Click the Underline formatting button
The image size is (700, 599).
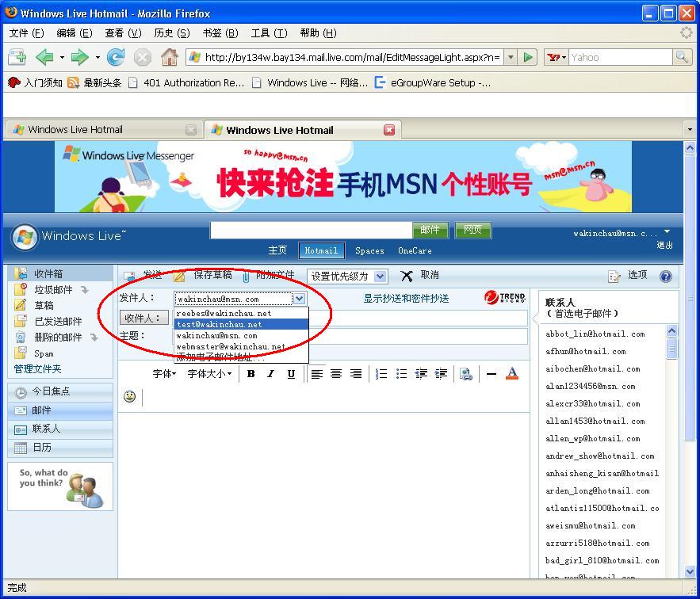291,374
